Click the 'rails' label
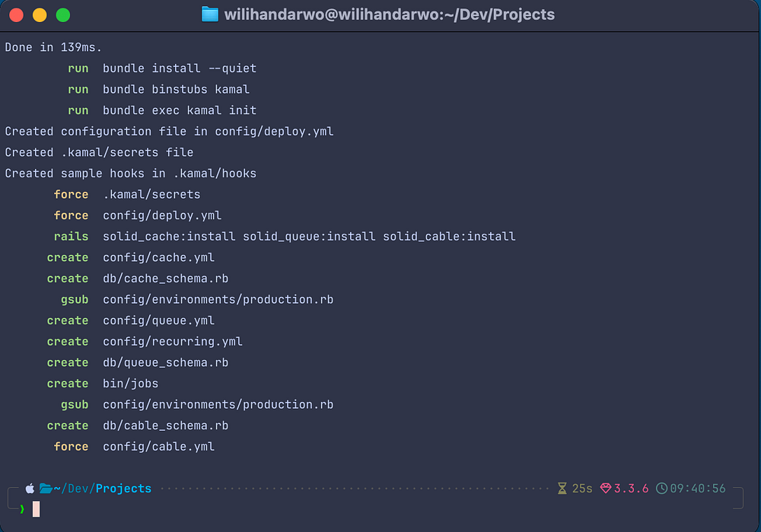761x532 pixels. click(71, 237)
